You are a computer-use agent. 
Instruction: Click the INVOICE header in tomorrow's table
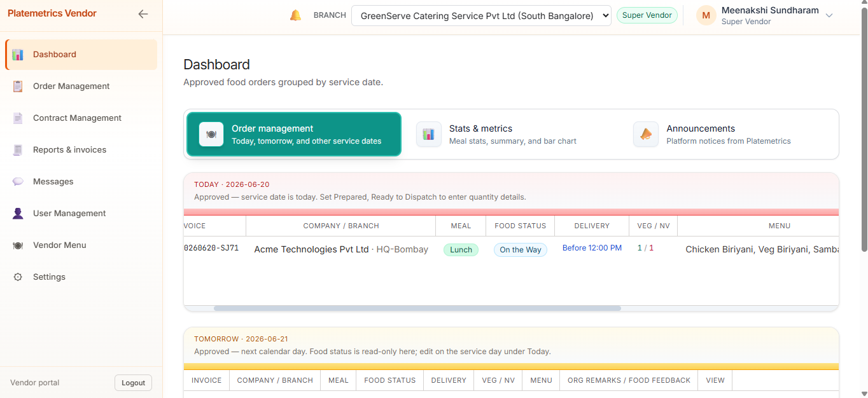tap(207, 380)
